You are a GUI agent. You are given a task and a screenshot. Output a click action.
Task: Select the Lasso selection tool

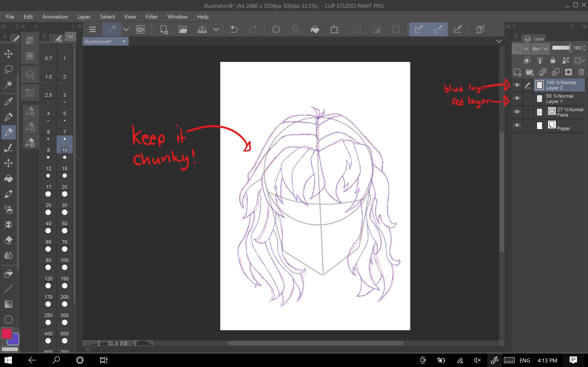[x=8, y=69]
